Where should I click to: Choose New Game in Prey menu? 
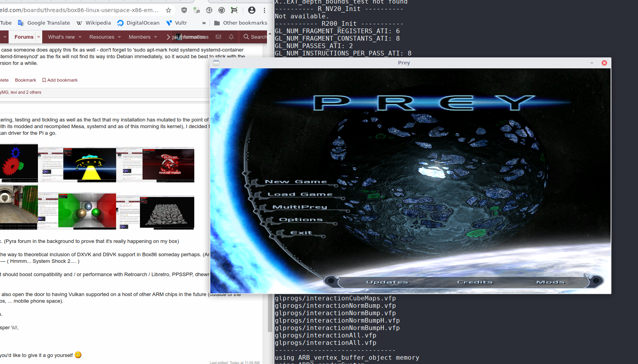point(296,182)
